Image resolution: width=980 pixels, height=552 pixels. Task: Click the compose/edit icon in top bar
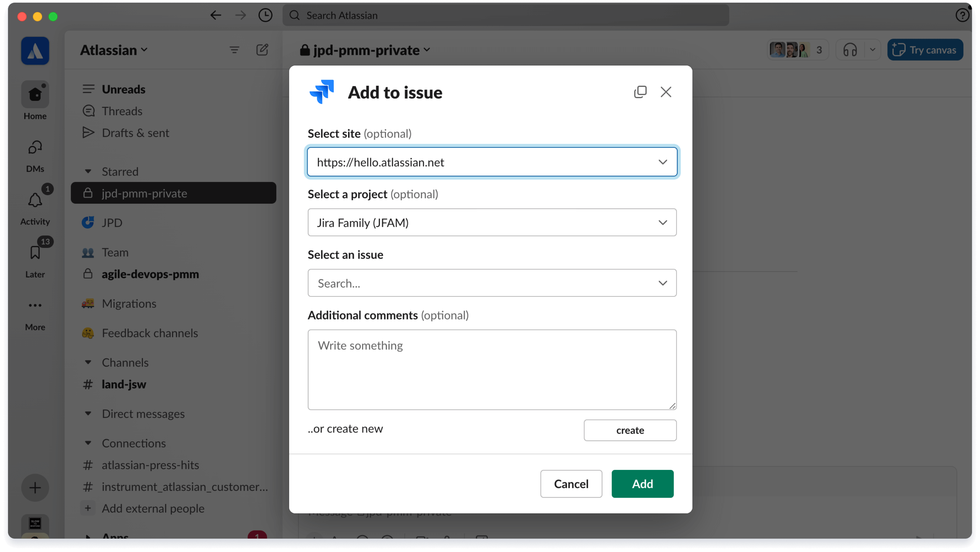(262, 49)
